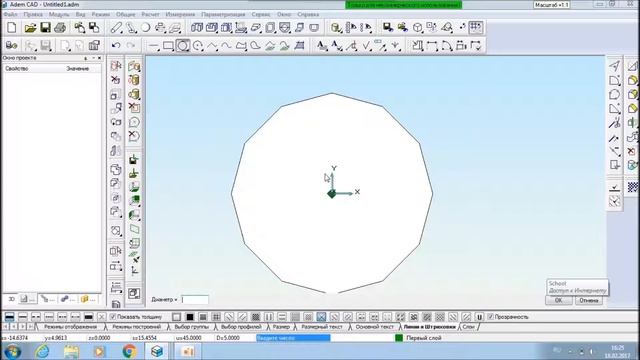
Task: Select the crossed-out line type button
Action: 102,317
